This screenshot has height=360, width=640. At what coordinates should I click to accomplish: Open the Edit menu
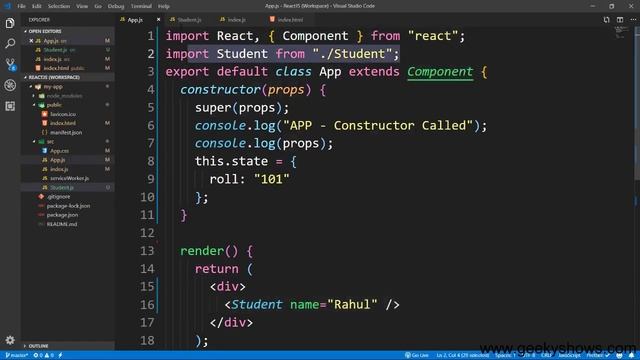tap(37, 6)
